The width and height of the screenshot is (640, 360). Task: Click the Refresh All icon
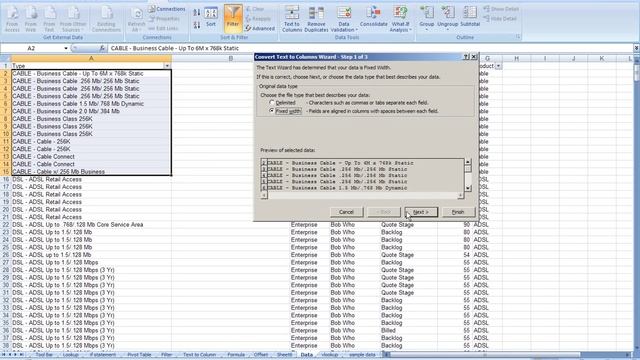pos(136,19)
